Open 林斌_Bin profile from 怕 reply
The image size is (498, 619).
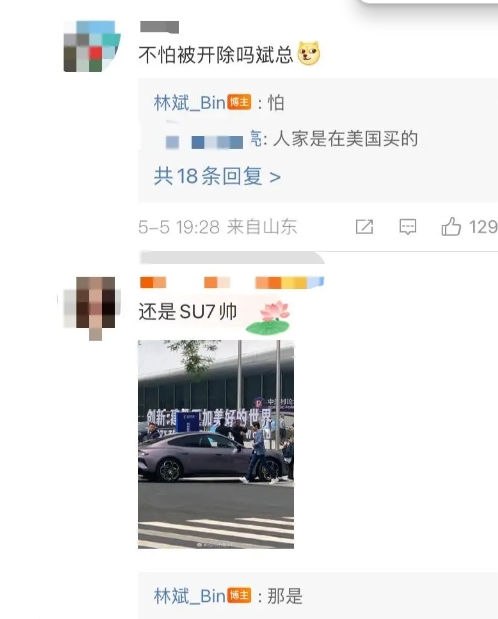point(190,103)
